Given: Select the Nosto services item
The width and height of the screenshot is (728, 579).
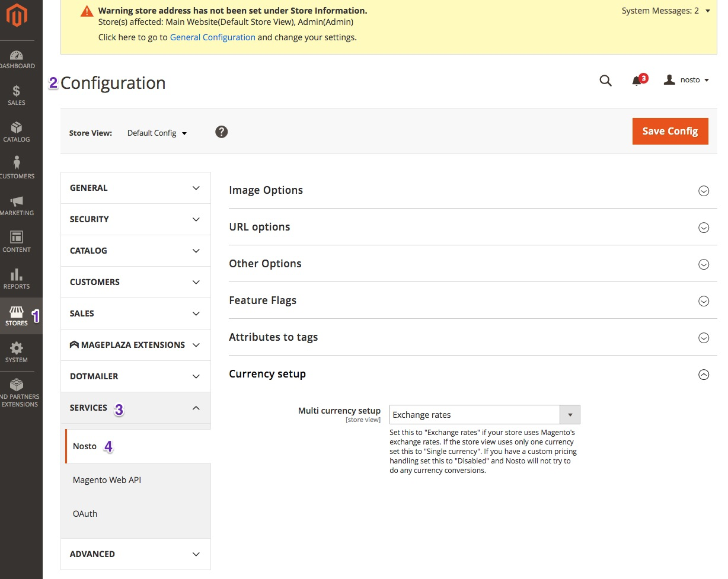Looking at the screenshot, I should [138, 446].
